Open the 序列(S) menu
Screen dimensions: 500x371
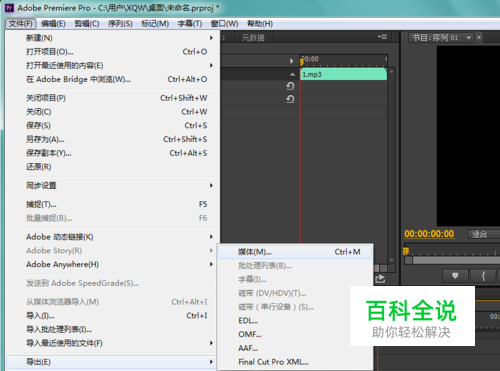tap(120, 24)
